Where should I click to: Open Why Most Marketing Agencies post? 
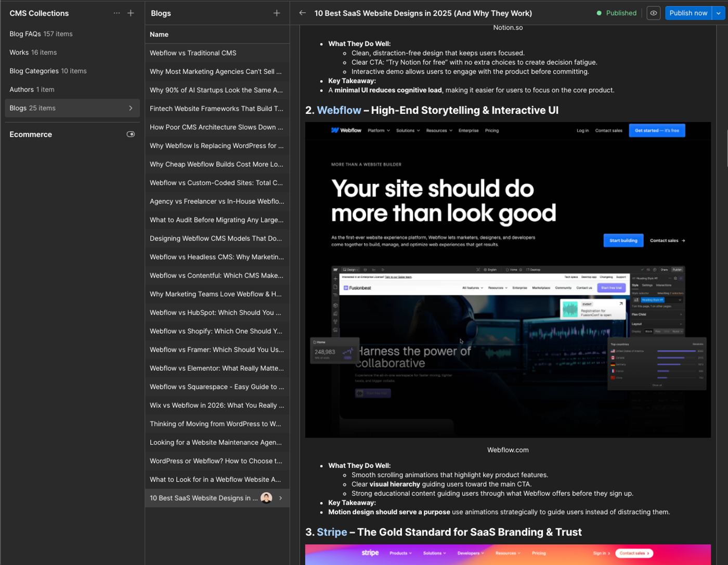217,72
